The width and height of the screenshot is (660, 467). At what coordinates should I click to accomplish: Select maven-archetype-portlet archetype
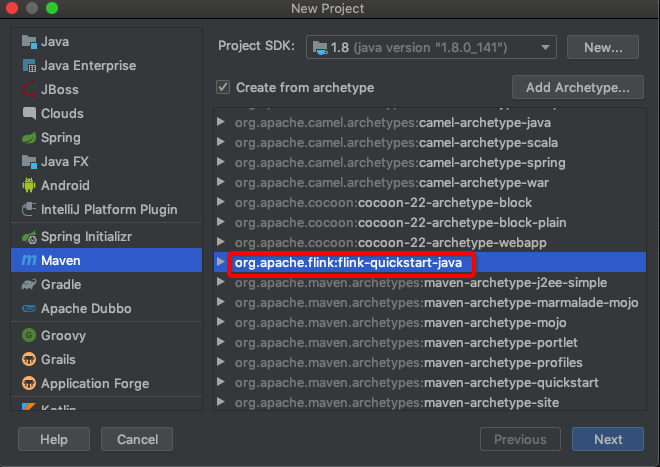tap(430, 342)
